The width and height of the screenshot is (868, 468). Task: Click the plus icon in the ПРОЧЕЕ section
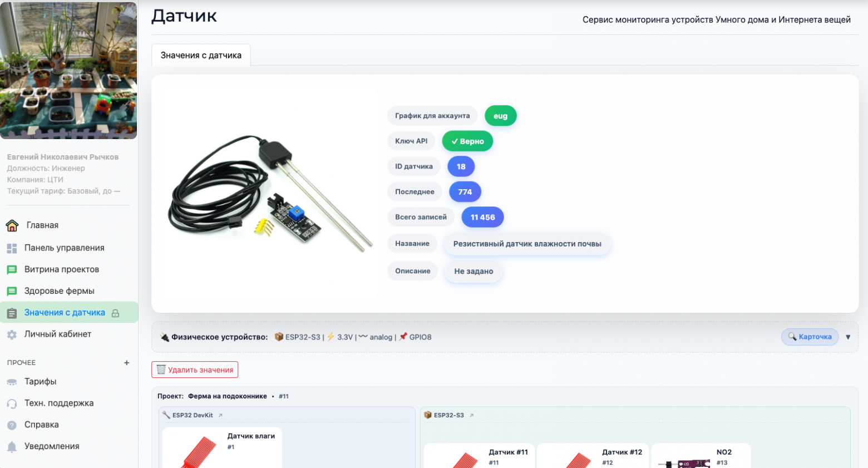[x=127, y=363]
